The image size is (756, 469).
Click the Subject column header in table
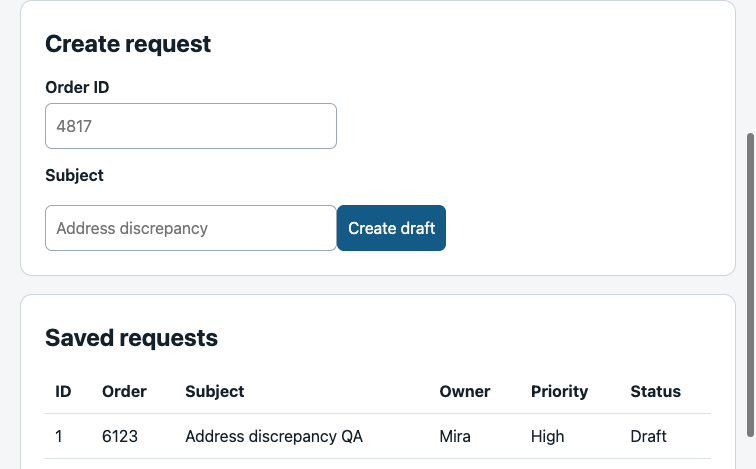pyautogui.click(x=215, y=391)
